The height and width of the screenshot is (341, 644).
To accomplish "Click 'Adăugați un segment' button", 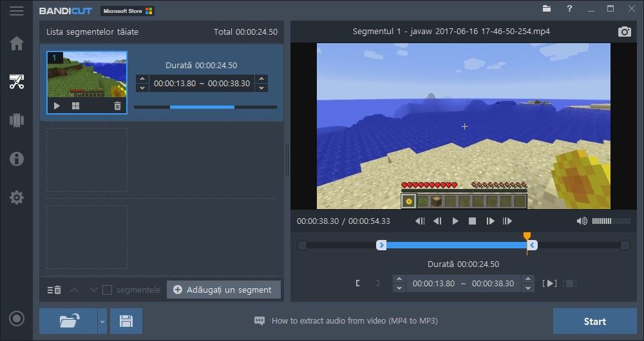I will 224,290.
